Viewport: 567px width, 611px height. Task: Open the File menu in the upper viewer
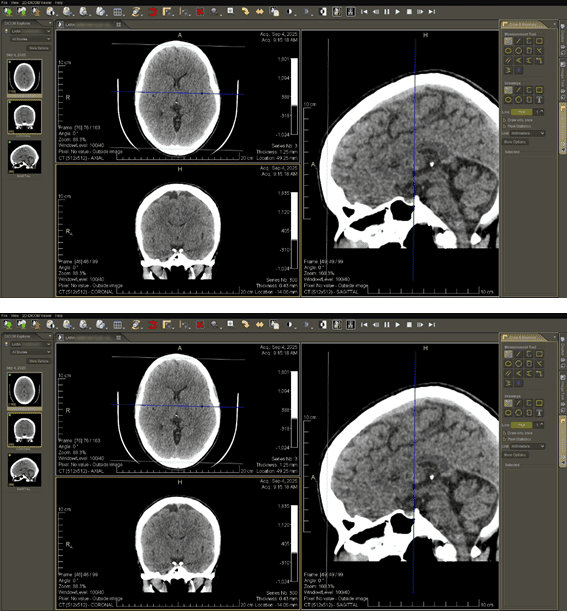pyautogui.click(x=4, y=2)
